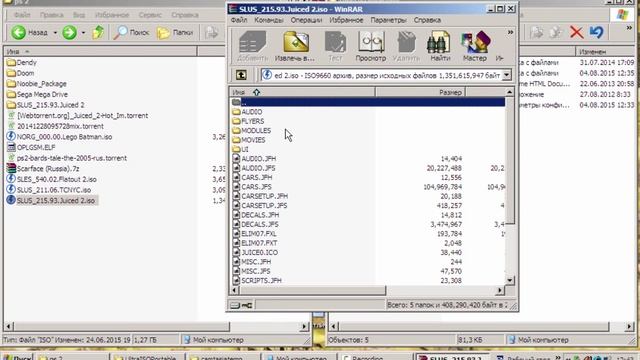640x360 pixels.
Task: Open the Forward history dropdown arrow
Action: pos(83,32)
